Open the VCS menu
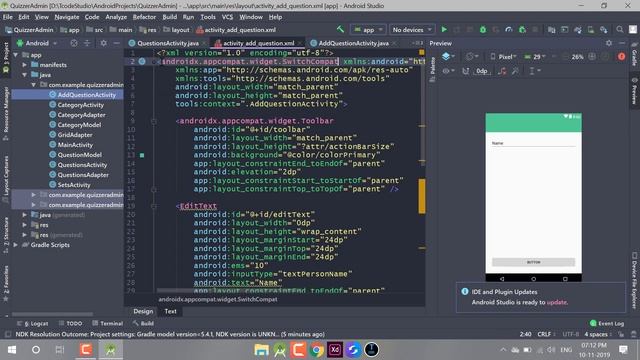The image size is (640, 360). pos(227,17)
